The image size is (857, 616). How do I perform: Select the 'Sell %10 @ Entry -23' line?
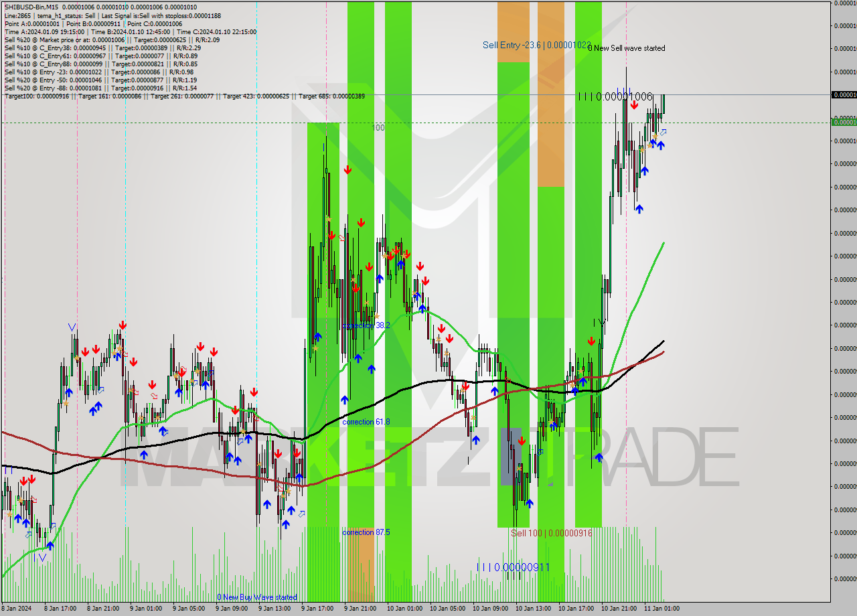coord(99,72)
